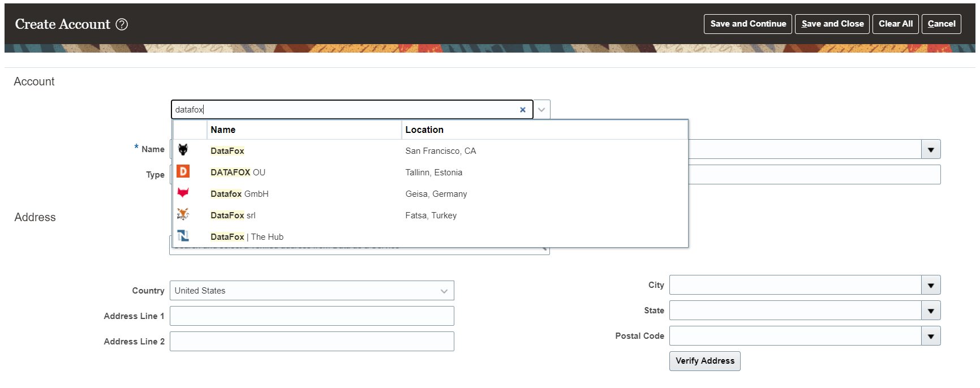The image size is (980, 388).
Task: Click the fox logo for DataFox srl
Action: point(183,214)
